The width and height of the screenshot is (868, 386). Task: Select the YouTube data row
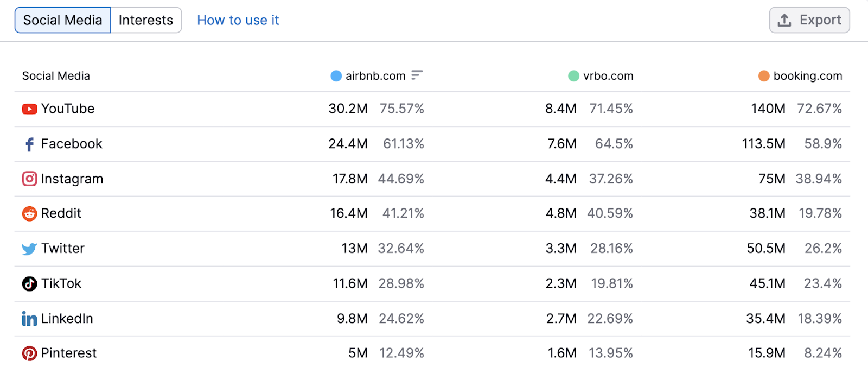click(217, 109)
